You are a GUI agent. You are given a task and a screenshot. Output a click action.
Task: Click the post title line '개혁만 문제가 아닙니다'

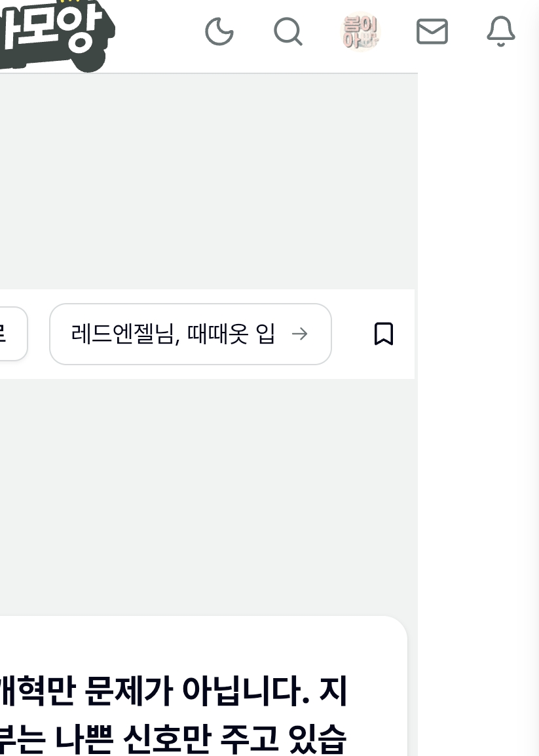[x=174, y=691]
